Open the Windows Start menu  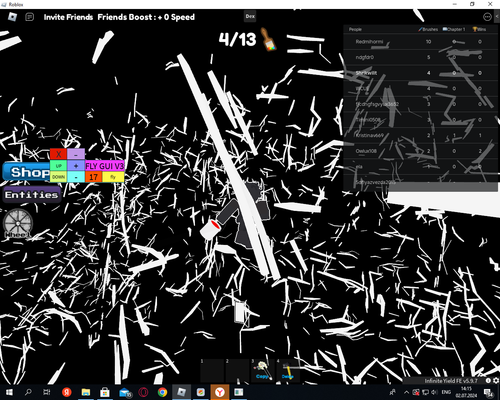pyautogui.click(x=9, y=392)
